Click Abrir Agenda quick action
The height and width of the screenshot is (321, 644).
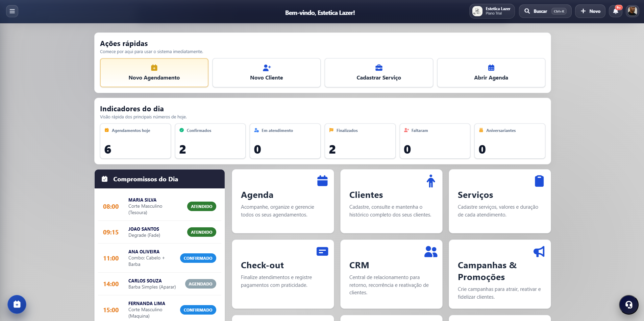(x=491, y=73)
